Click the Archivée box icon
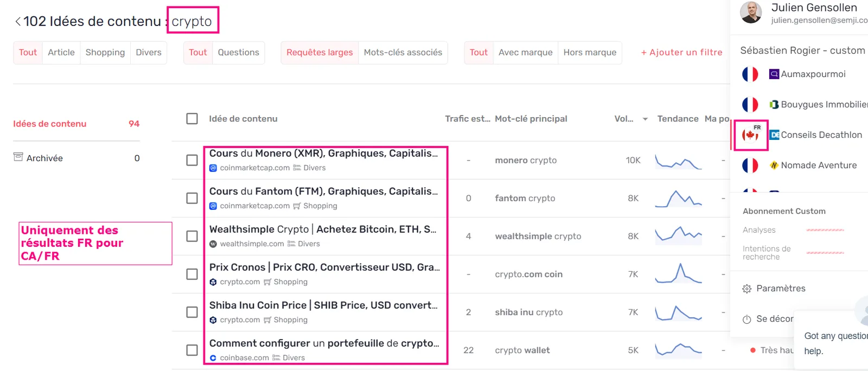The width and height of the screenshot is (868, 371). click(x=18, y=157)
